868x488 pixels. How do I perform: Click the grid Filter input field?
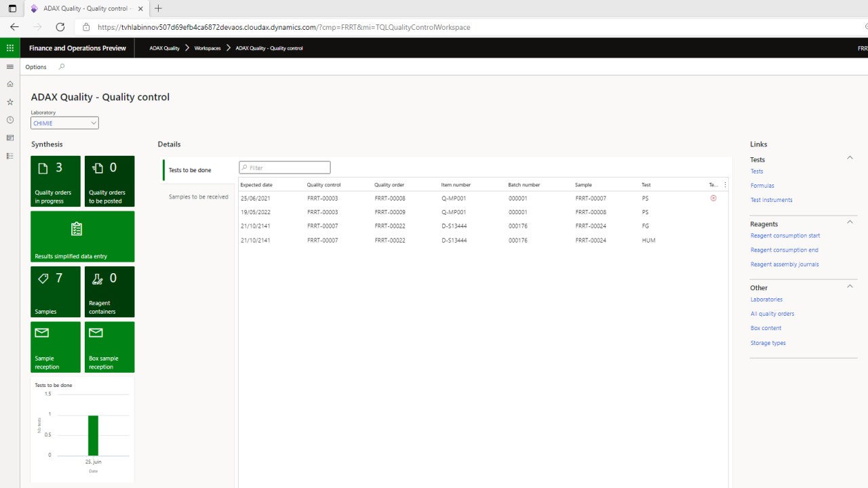pos(285,167)
